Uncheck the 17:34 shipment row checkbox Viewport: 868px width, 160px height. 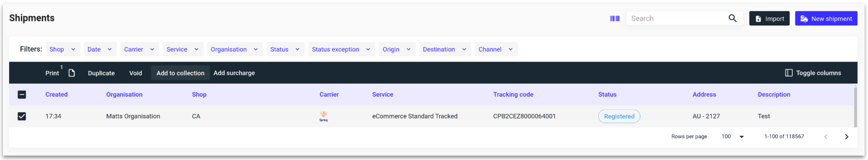[x=22, y=116]
